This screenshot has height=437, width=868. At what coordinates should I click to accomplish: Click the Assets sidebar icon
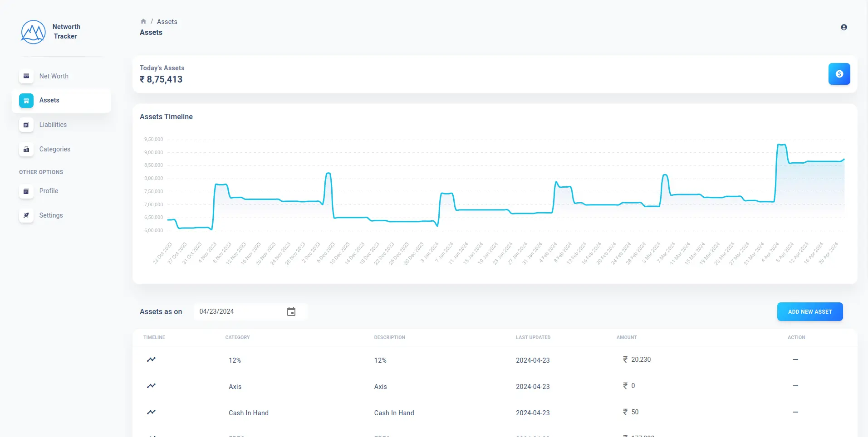point(26,101)
